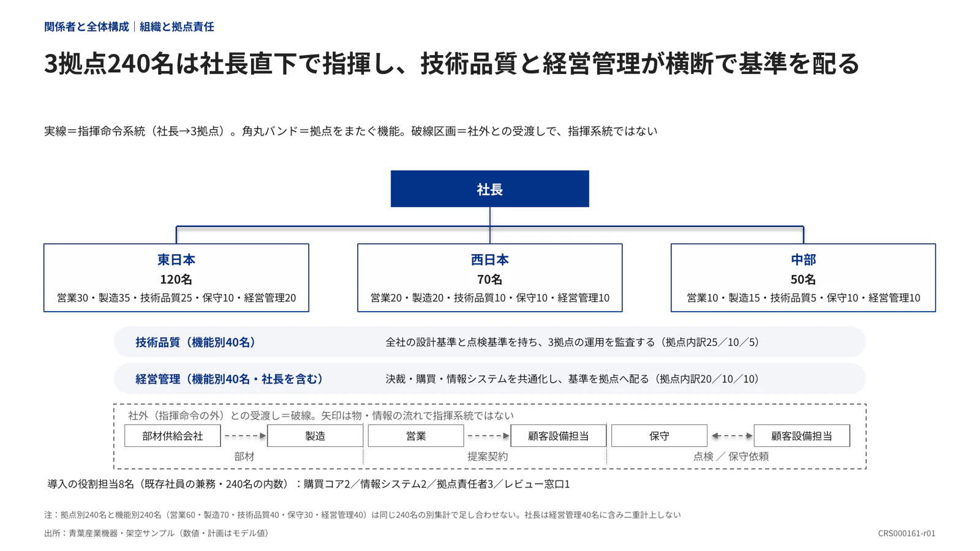Click the 営業10・製造15 breakdown line
This screenshot has width=980, height=551.
pos(803,298)
